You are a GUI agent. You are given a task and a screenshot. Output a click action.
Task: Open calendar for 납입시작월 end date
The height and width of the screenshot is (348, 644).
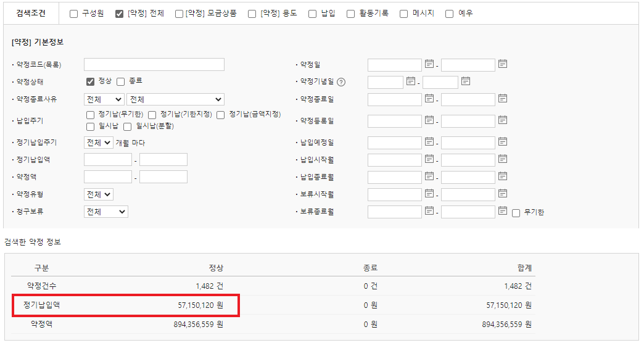pos(503,159)
